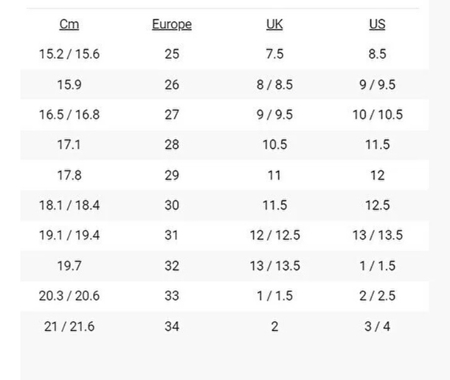The image size is (450, 380).
Task: Select Europe size 31 cell
Action: [x=171, y=235]
